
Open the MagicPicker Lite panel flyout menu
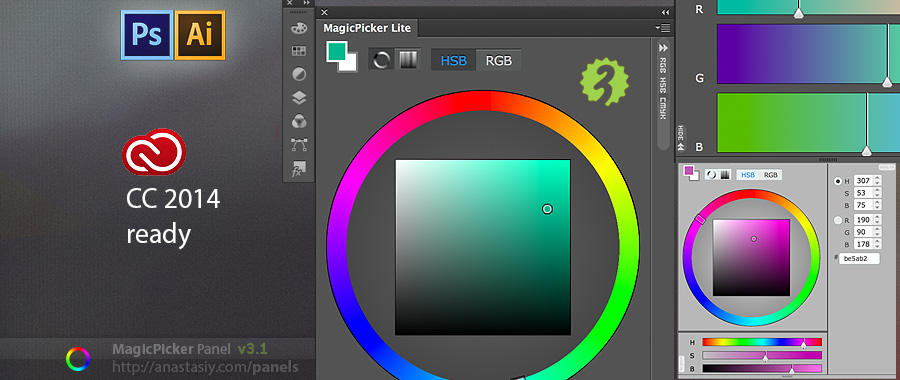(663, 28)
